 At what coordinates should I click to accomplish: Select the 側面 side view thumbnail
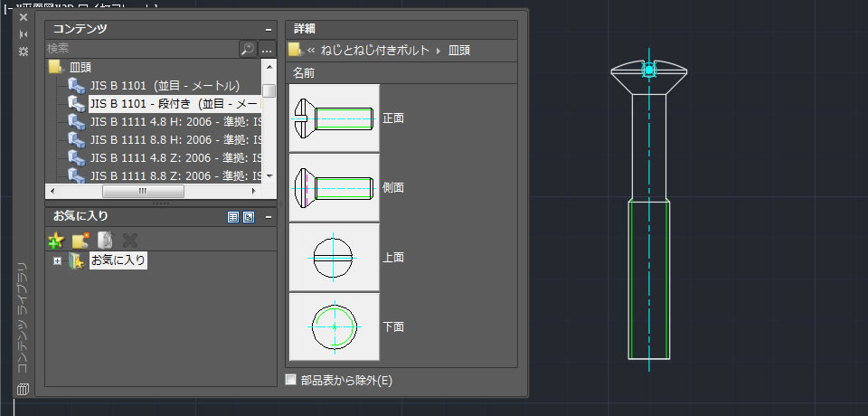[x=335, y=188]
